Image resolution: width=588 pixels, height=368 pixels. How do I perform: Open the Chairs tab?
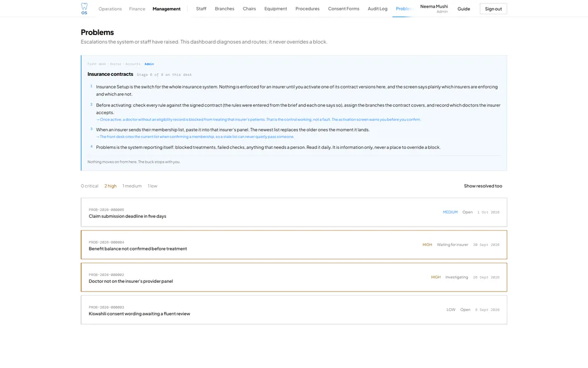coord(249,9)
